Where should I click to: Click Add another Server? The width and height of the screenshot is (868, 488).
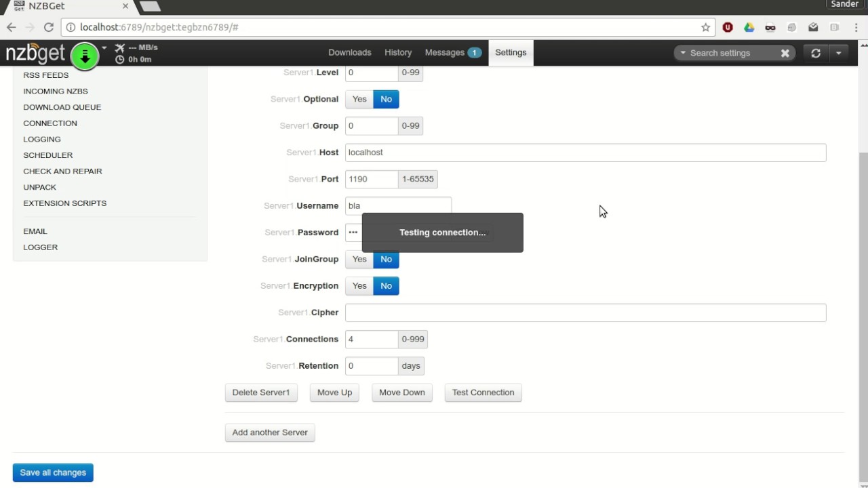270,432
